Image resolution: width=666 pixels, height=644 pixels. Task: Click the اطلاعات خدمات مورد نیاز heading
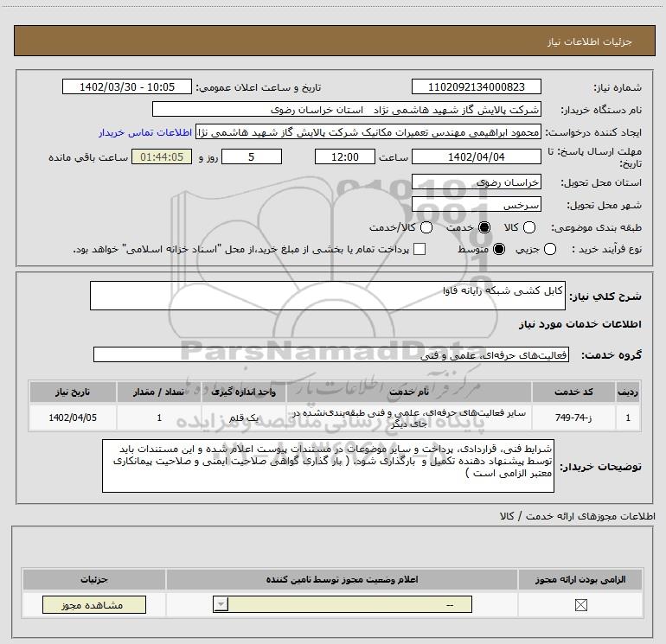580,324
